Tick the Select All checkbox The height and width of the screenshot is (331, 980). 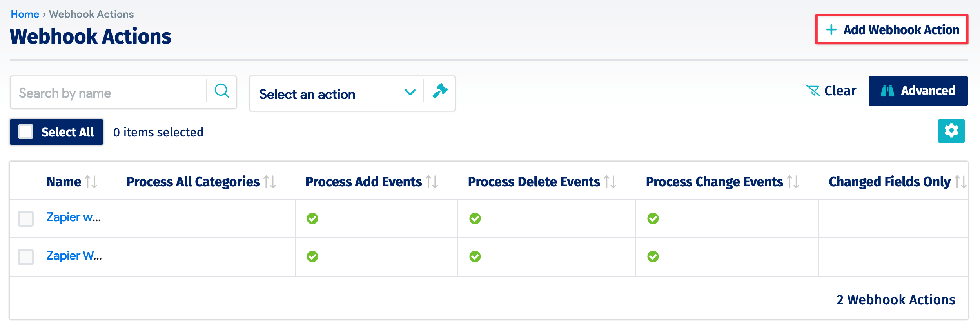[x=26, y=132]
